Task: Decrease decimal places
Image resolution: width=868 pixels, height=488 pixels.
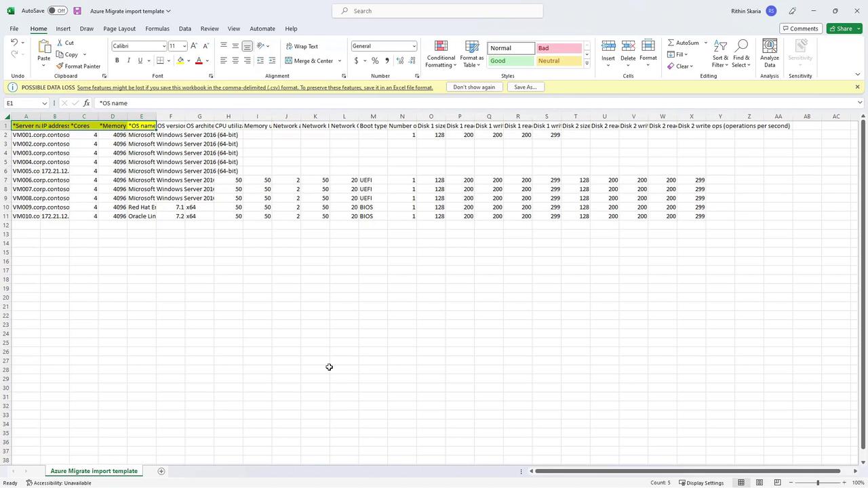Action: click(x=411, y=61)
